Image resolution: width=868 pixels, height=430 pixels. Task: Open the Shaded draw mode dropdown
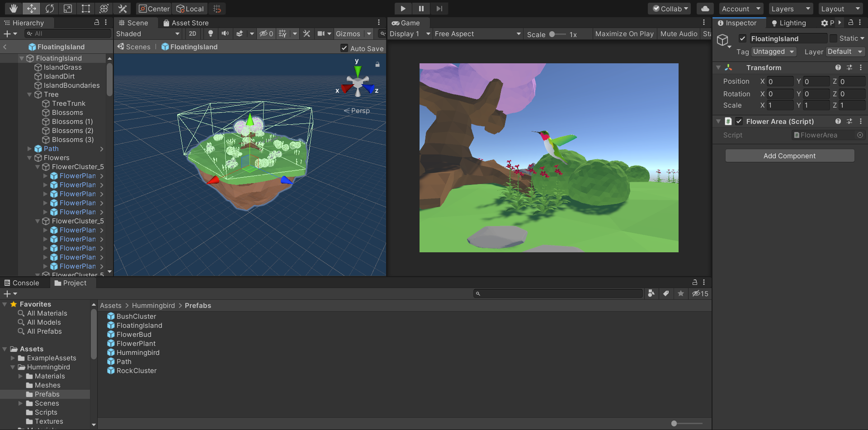148,33
